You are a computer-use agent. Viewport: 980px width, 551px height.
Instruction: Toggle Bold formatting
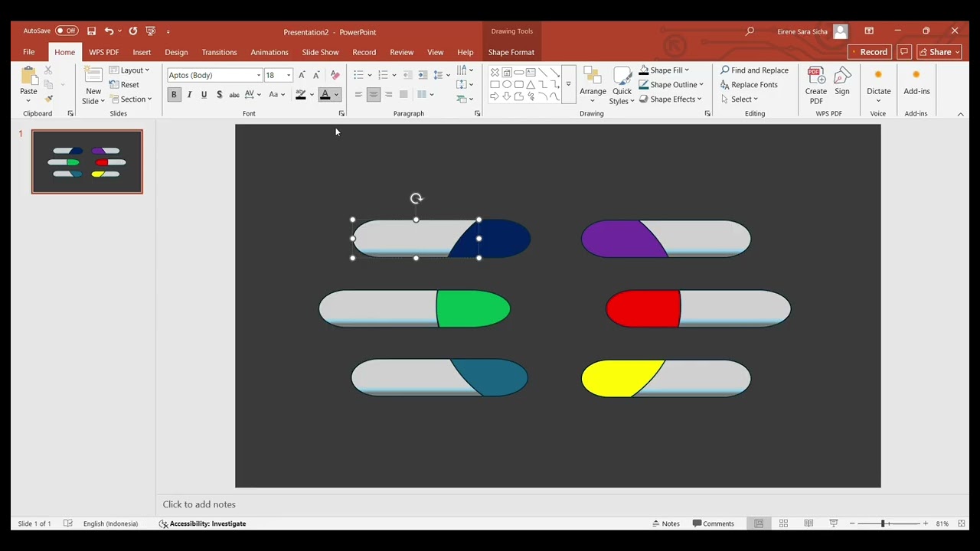[x=174, y=95]
